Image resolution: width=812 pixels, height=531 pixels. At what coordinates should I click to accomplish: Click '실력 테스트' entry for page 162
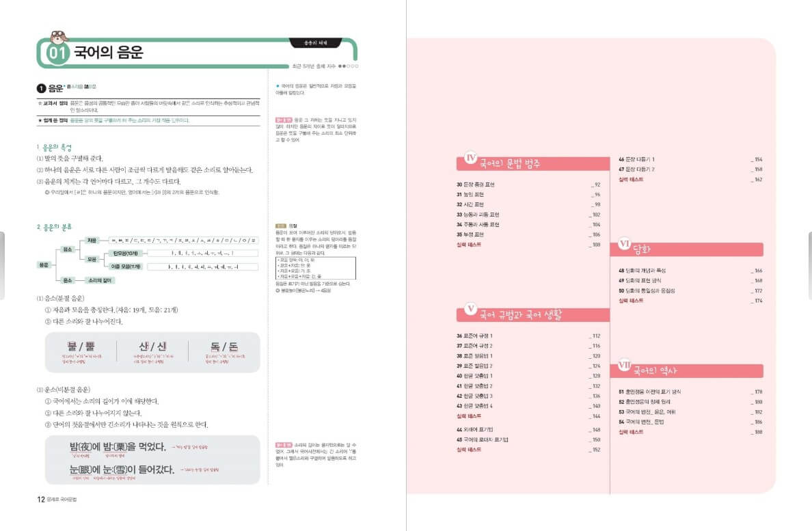point(690,180)
